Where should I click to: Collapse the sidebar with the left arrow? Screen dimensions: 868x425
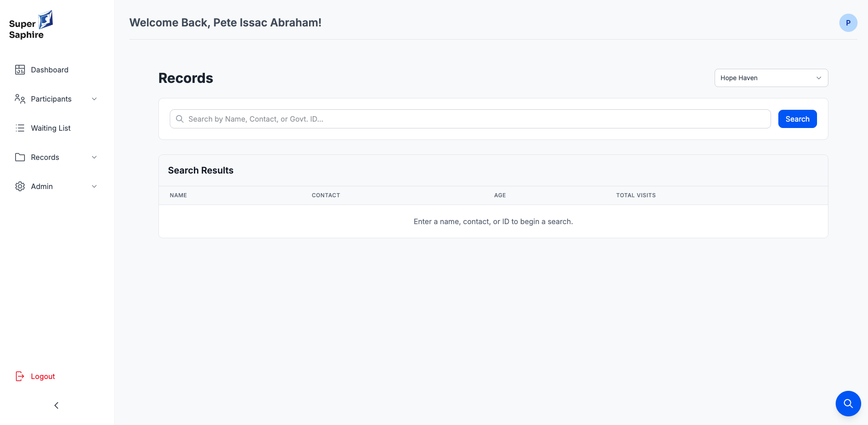[x=56, y=405]
